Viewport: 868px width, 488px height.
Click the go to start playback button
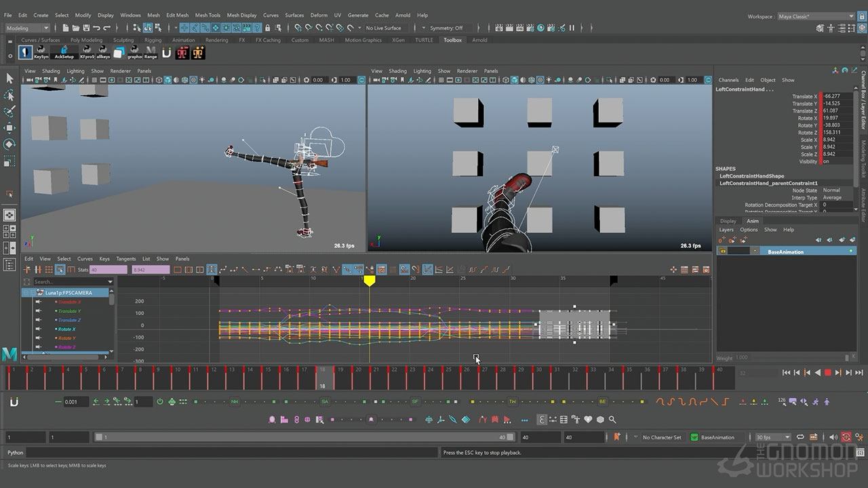click(x=786, y=372)
